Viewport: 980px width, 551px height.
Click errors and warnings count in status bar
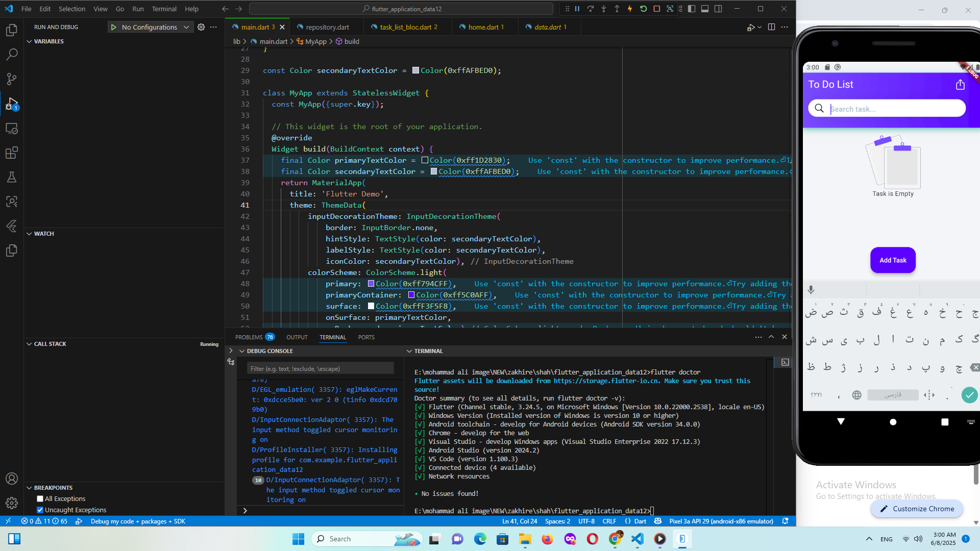(x=44, y=521)
